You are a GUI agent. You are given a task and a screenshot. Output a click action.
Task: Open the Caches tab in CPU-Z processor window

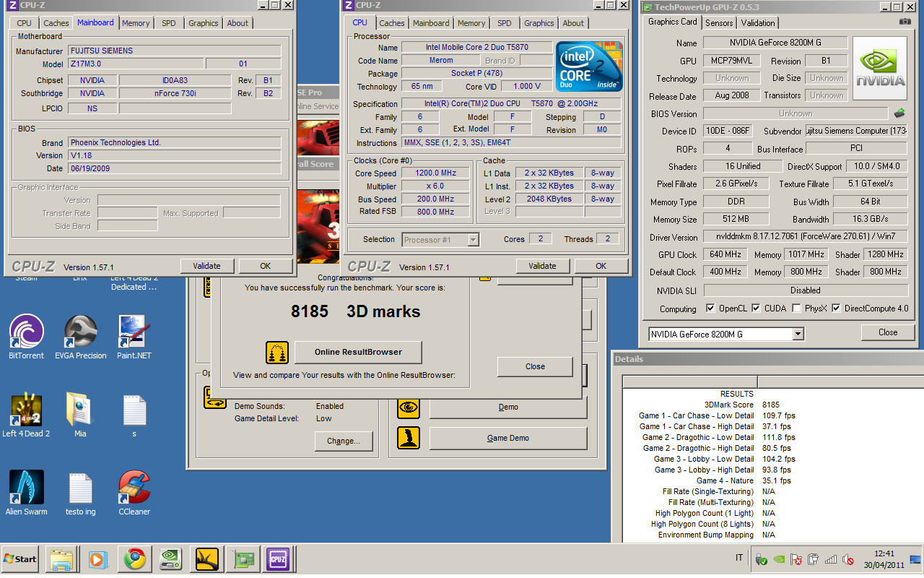click(392, 23)
